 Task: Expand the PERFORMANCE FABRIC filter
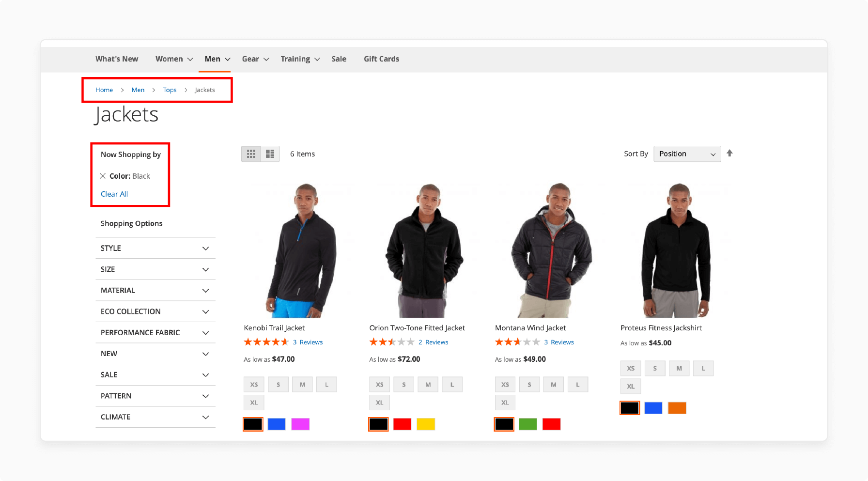(x=155, y=333)
